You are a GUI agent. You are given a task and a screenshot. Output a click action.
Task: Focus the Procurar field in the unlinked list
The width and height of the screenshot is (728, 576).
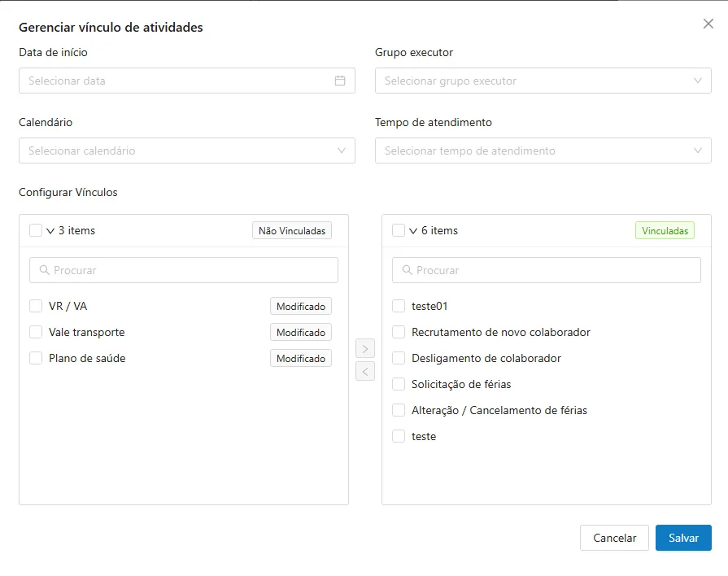184,270
